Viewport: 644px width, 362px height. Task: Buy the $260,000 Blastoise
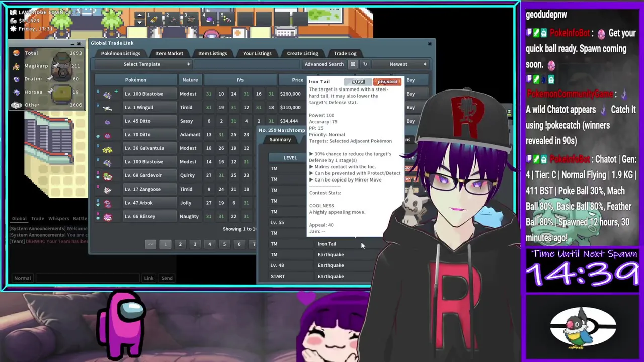pyautogui.click(x=410, y=94)
